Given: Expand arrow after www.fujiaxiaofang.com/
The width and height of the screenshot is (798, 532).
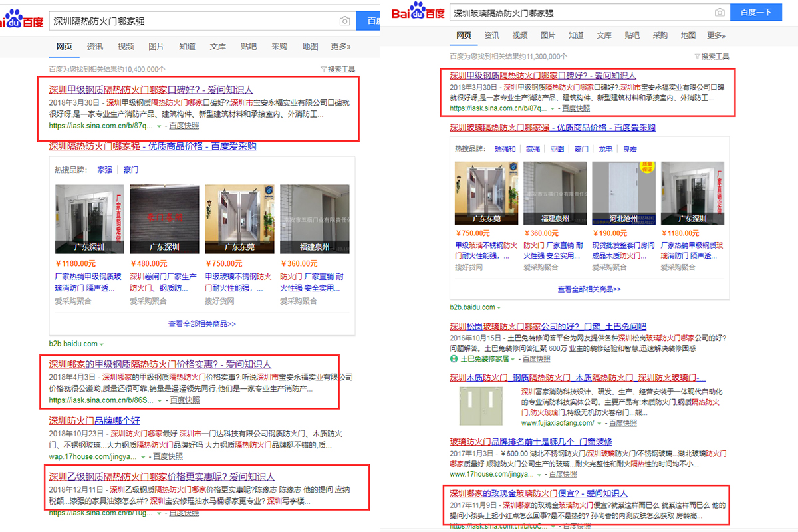Looking at the screenshot, I should (x=600, y=424).
